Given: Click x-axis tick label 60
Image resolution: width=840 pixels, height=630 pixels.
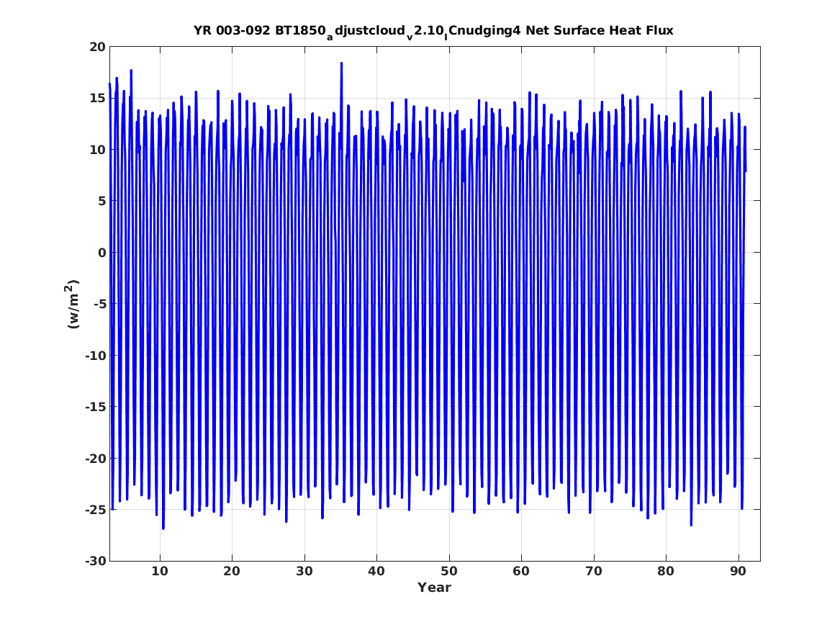Looking at the screenshot, I should (521, 571).
